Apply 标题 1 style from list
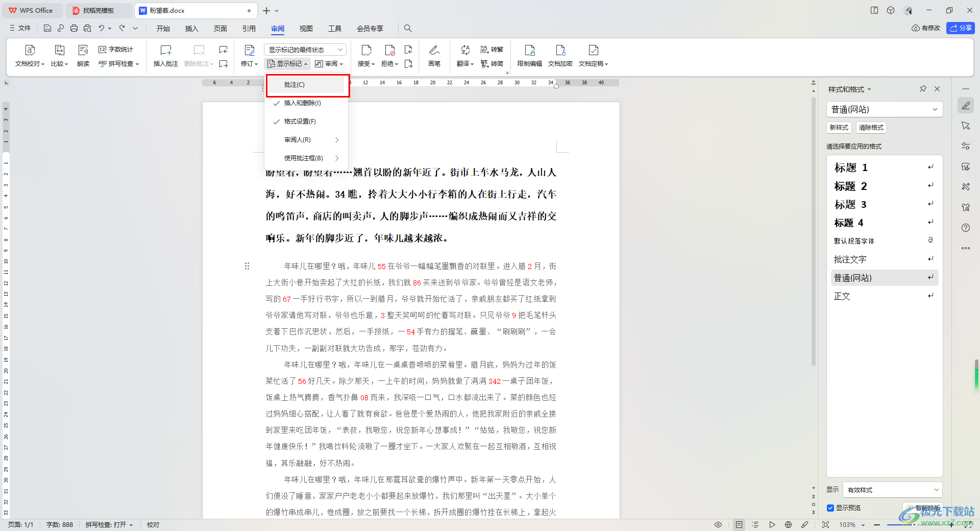 click(885, 167)
